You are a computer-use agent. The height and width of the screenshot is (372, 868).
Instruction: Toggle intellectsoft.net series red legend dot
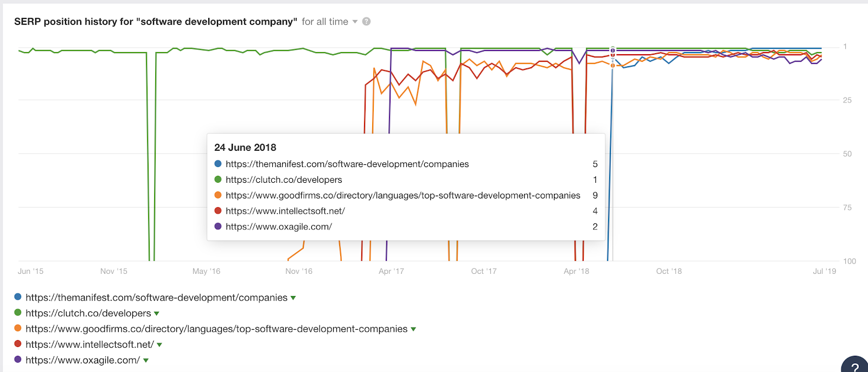(18, 344)
